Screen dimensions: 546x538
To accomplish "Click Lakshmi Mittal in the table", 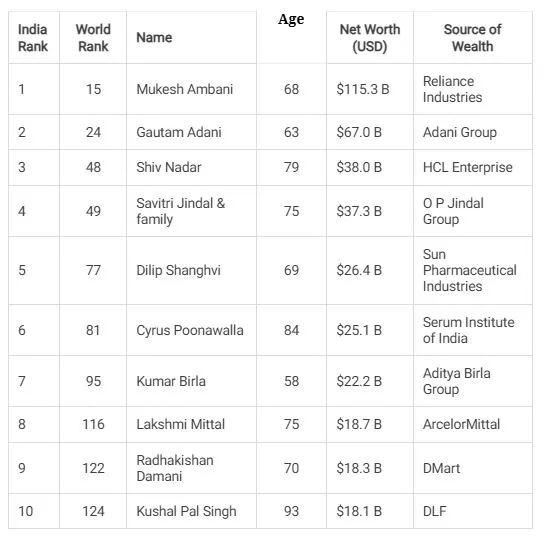I will (x=180, y=424).
